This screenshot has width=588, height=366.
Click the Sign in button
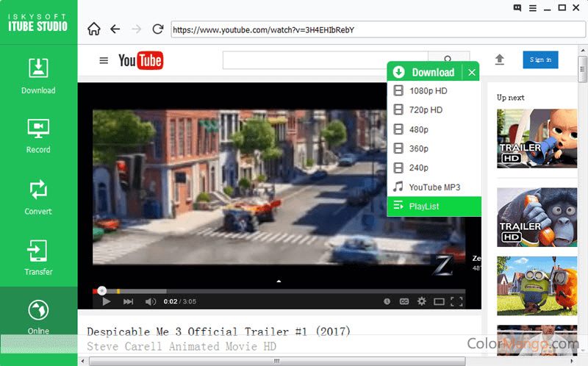pos(540,60)
